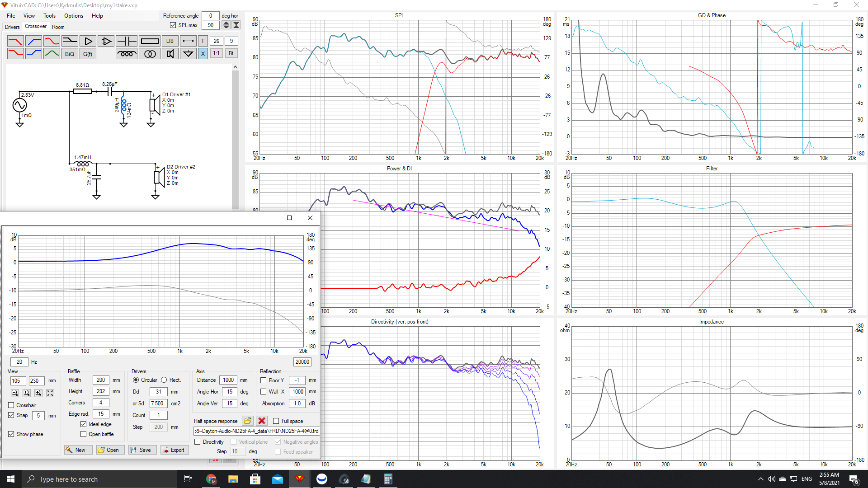
Task: Click Open baffle file button
Action: click(110, 450)
